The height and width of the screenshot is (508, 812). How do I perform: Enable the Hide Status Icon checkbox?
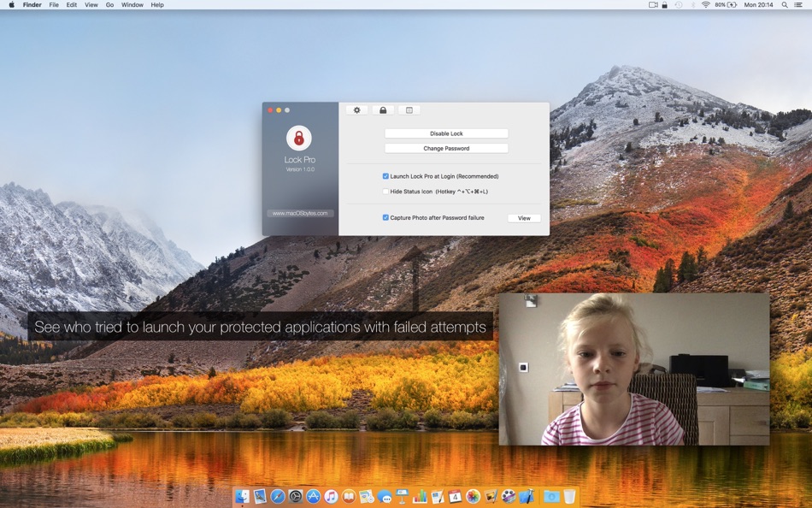click(385, 192)
